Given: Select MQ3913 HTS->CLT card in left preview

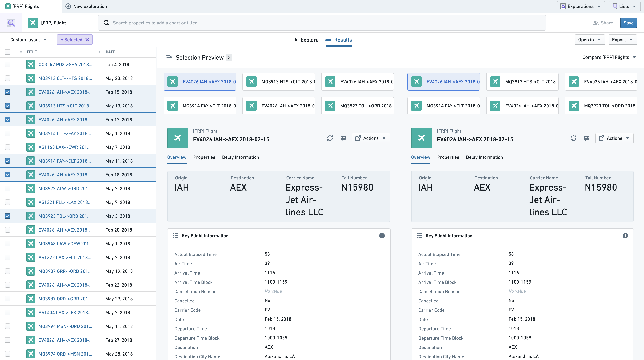Looking at the screenshot, I should (278, 82).
